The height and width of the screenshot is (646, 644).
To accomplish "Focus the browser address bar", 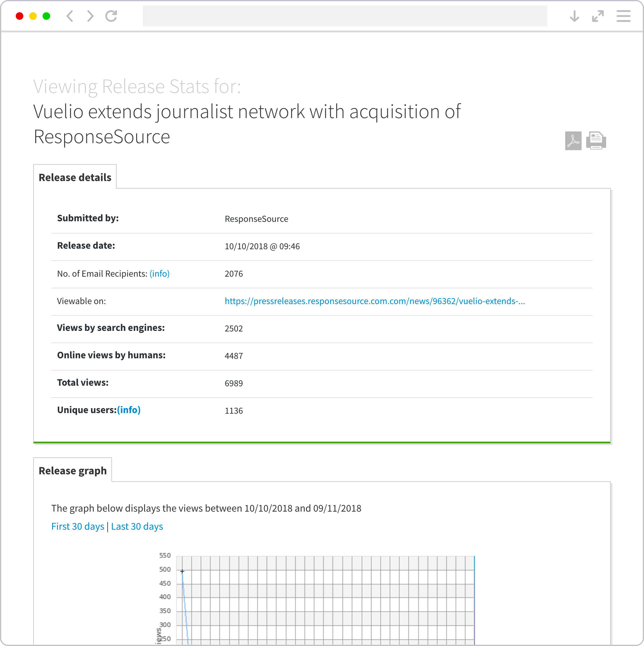I will pyautogui.click(x=345, y=16).
